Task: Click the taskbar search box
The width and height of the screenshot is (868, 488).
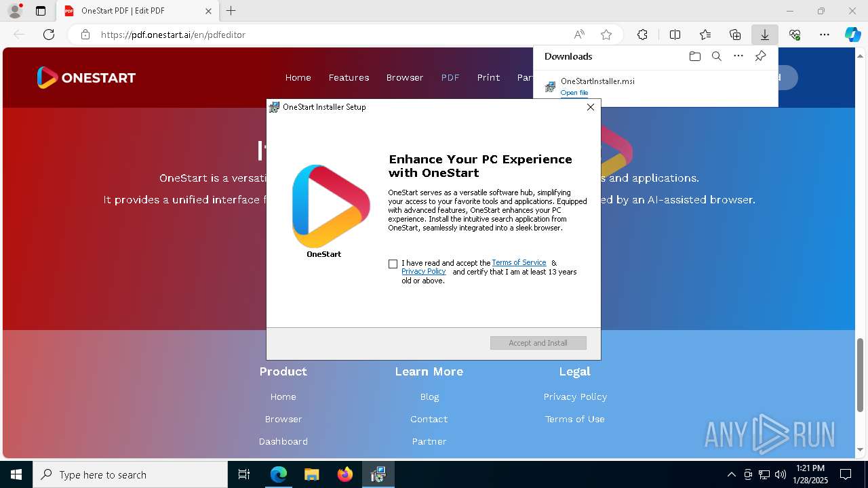Action: tap(130, 474)
